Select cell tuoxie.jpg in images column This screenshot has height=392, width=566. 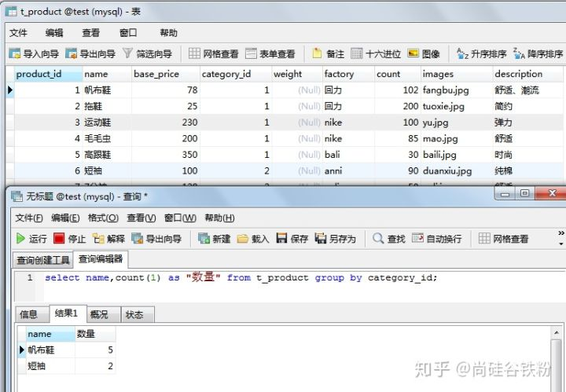click(x=457, y=106)
